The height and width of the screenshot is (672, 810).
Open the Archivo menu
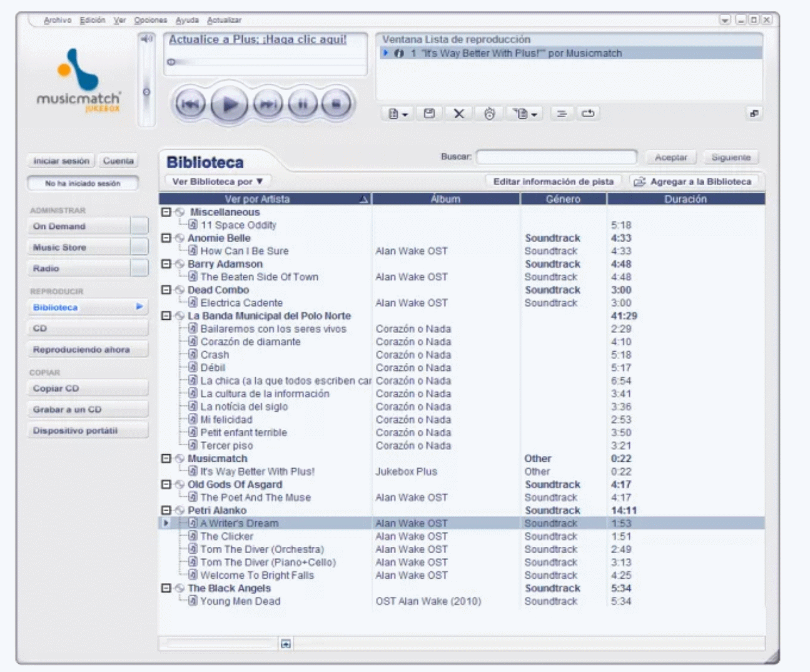pos(58,20)
